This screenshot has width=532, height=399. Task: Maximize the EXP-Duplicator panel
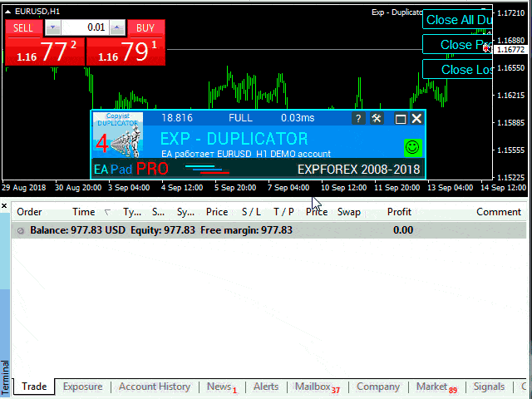[400, 119]
